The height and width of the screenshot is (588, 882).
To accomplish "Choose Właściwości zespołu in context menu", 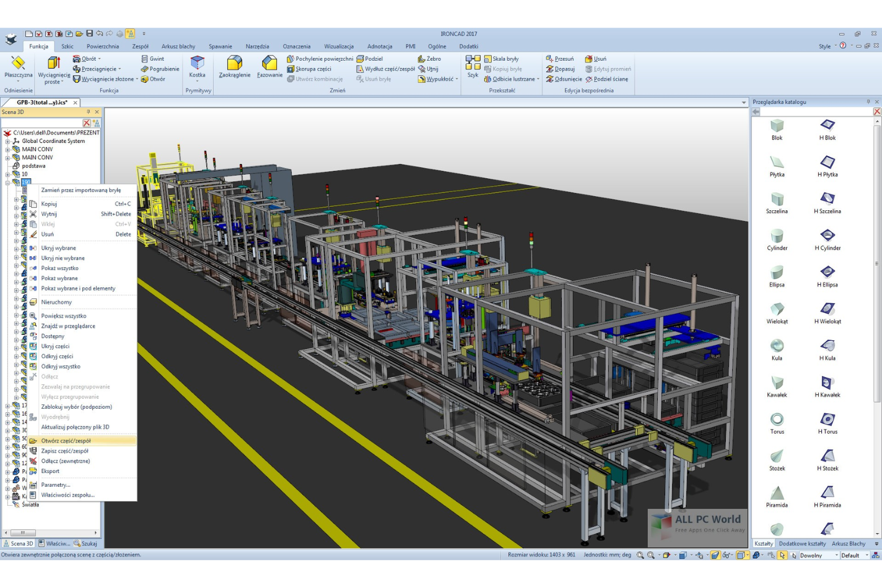I will click(82, 495).
